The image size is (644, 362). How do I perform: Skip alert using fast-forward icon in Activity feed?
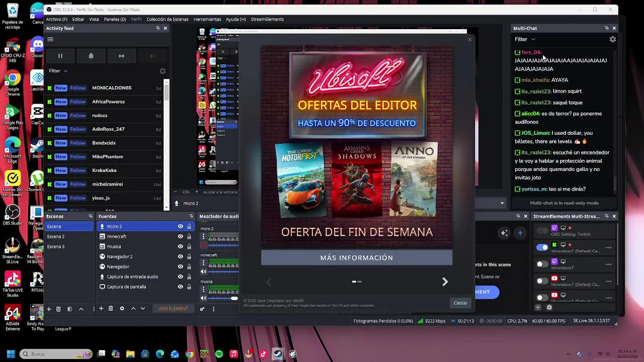122,56
